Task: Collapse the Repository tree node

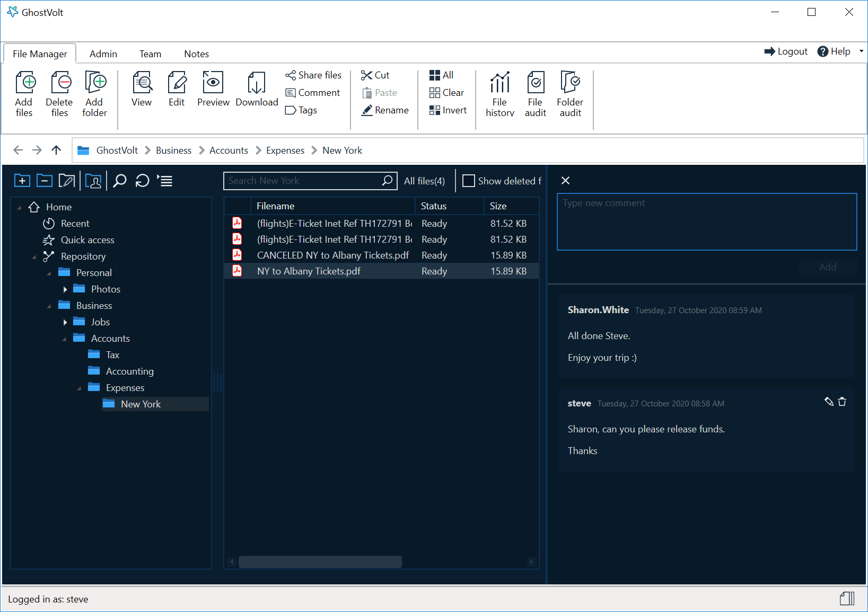Action: (34, 257)
